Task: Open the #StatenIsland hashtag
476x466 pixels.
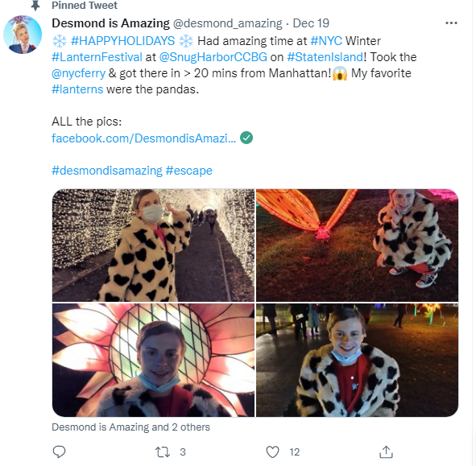Action: [325, 57]
